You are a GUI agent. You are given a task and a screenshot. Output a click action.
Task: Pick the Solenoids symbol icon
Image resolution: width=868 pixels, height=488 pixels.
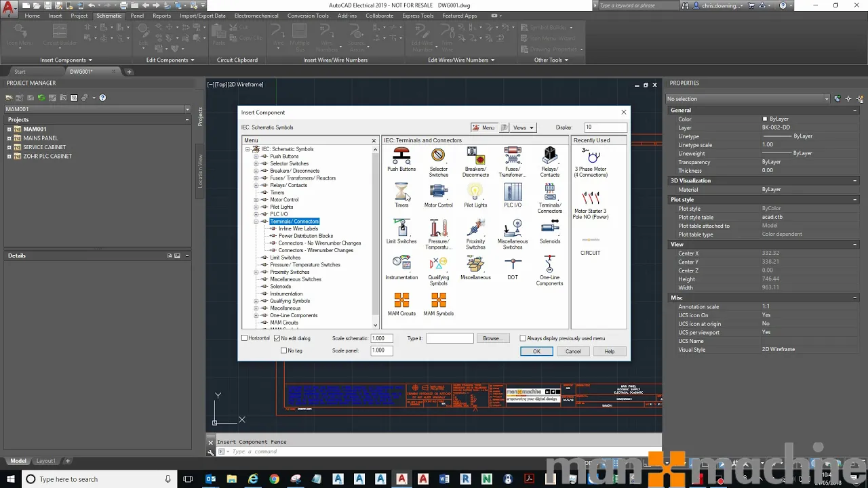click(549, 228)
